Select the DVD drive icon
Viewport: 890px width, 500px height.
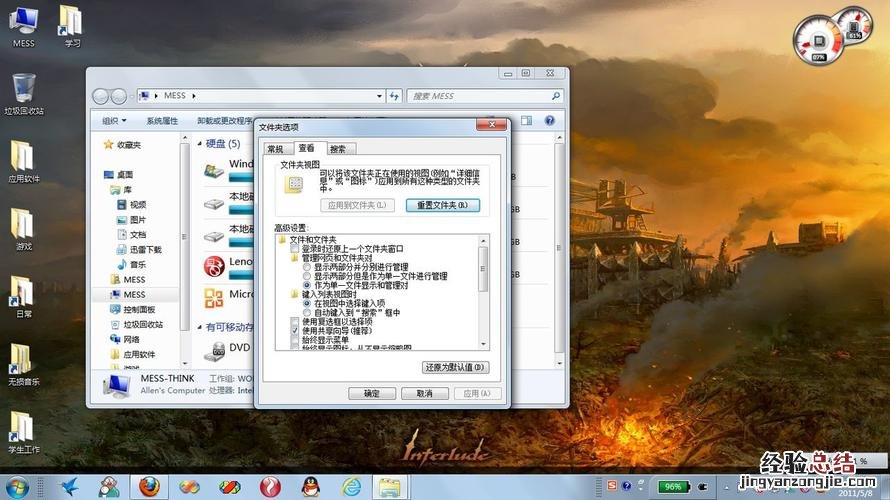click(215, 351)
